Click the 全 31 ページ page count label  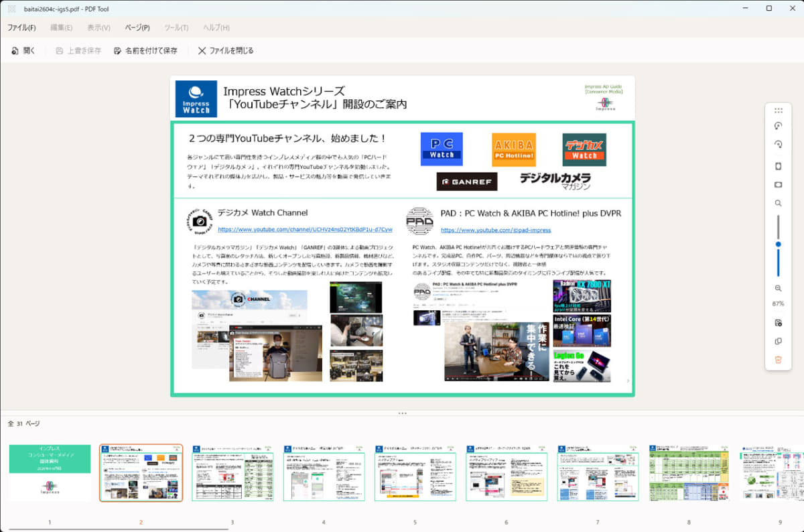click(23, 424)
